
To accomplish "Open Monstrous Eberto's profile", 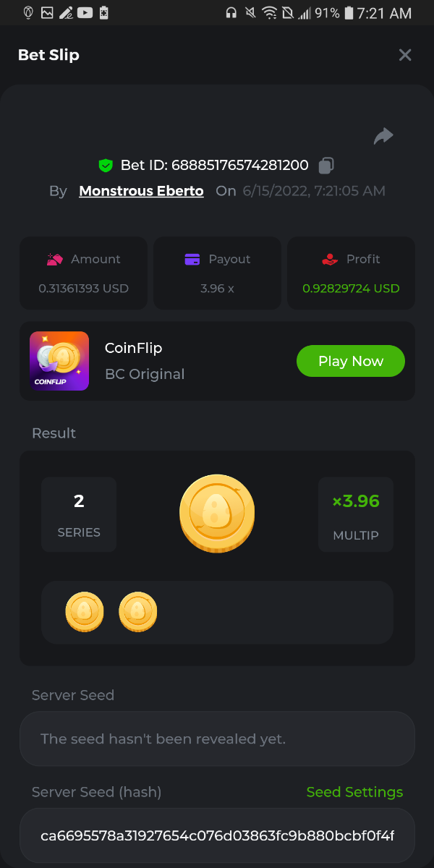I will click(141, 191).
